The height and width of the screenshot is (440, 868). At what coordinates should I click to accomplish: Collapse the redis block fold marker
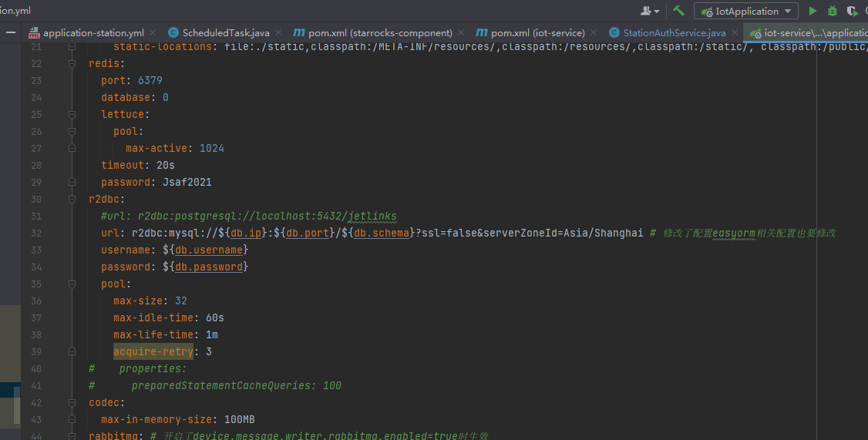72,63
